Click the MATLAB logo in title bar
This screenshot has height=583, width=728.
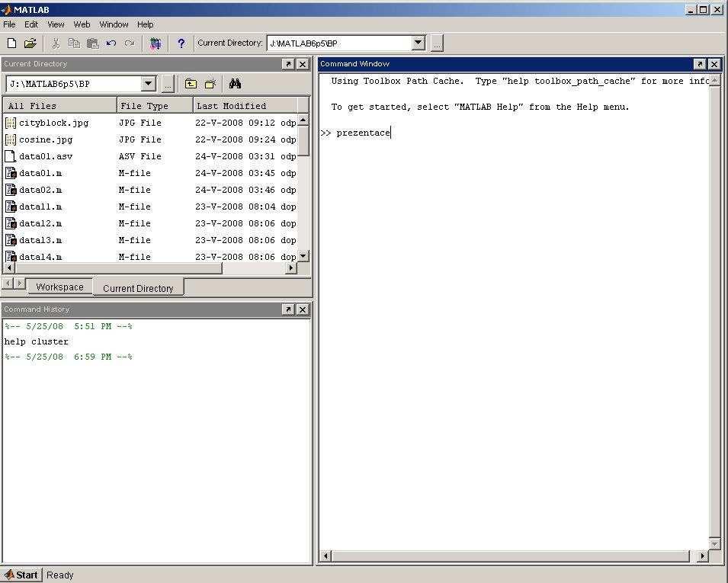(x=6, y=10)
